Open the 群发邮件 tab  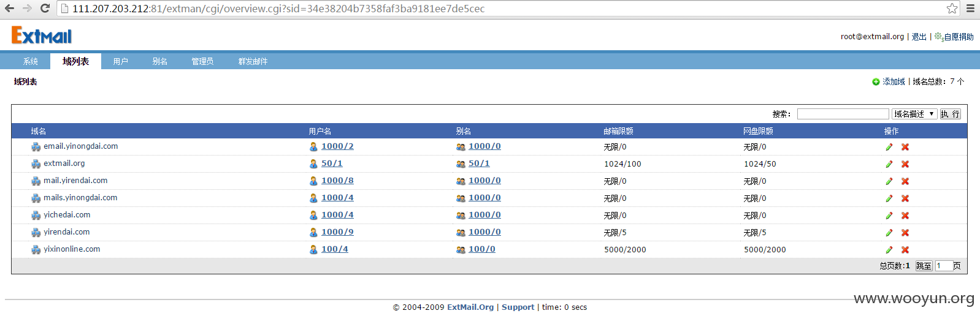coord(253,61)
